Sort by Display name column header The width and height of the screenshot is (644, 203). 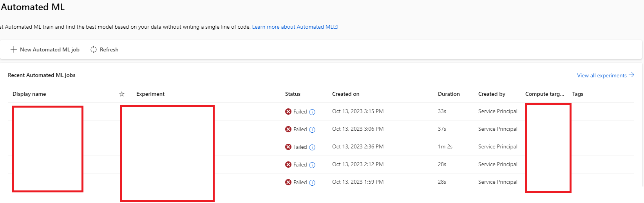(x=29, y=94)
